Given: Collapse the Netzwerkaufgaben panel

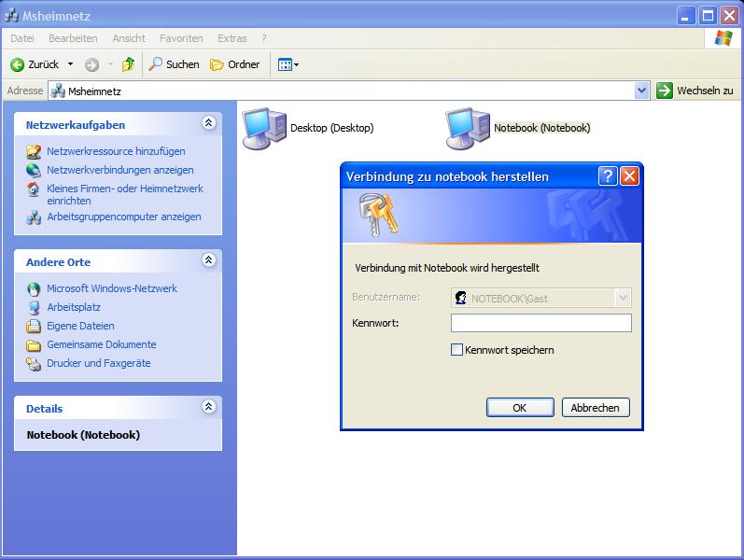Looking at the screenshot, I should (209, 123).
